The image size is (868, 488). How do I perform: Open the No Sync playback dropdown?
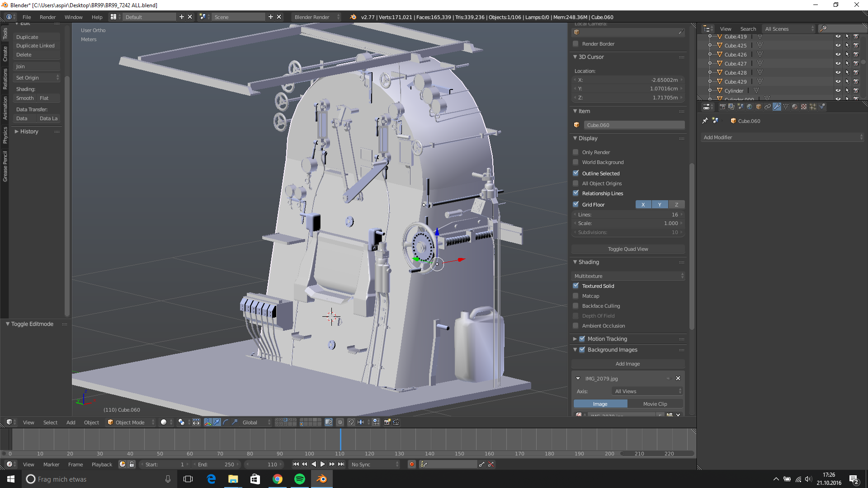(375, 464)
